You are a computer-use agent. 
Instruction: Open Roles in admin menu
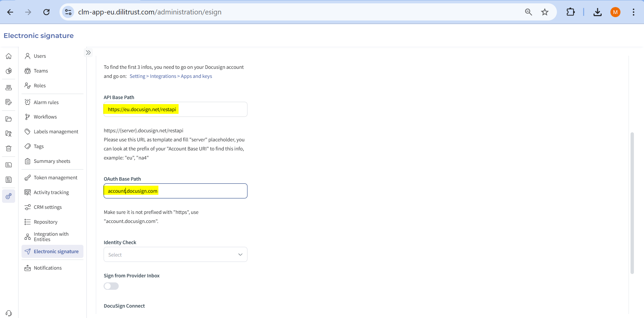click(x=52, y=86)
